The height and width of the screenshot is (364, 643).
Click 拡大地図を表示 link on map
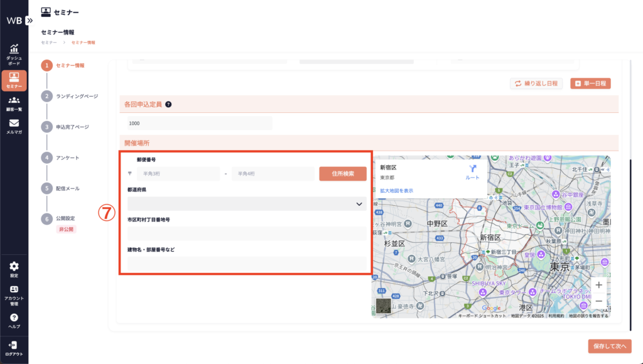click(396, 190)
